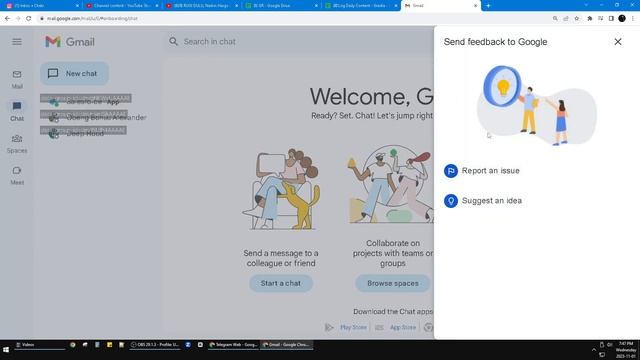
Task: Switch to OBS in the taskbar
Action: click(155, 345)
